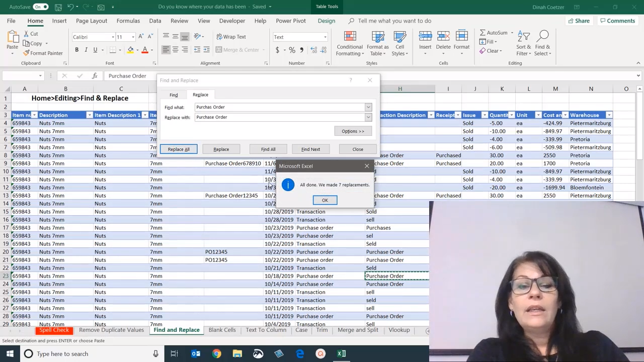Toggle Underline formatting
The image size is (644, 362).
[95, 50]
